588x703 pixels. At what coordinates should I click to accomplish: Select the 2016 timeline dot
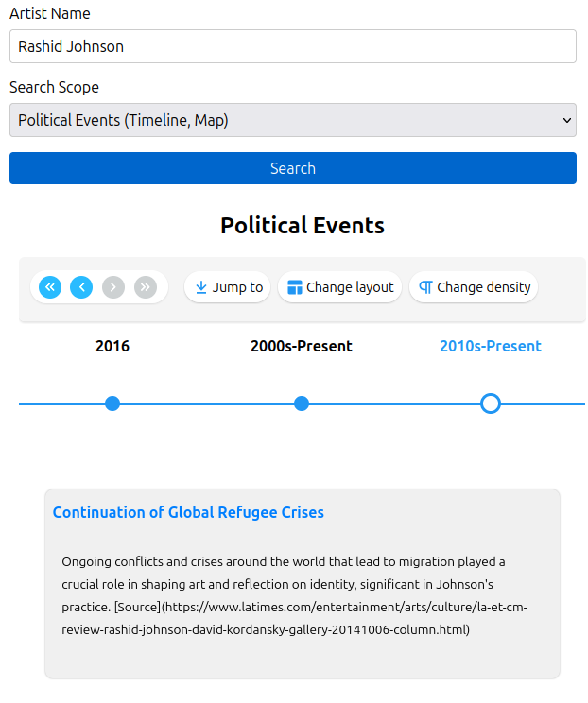pyautogui.click(x=112, y=403)
